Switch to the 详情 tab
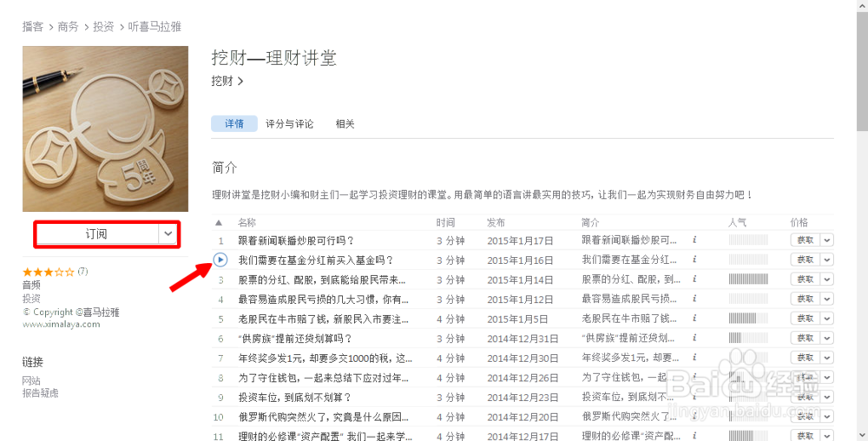Screen dimensions: 868x441 (234, 124)
